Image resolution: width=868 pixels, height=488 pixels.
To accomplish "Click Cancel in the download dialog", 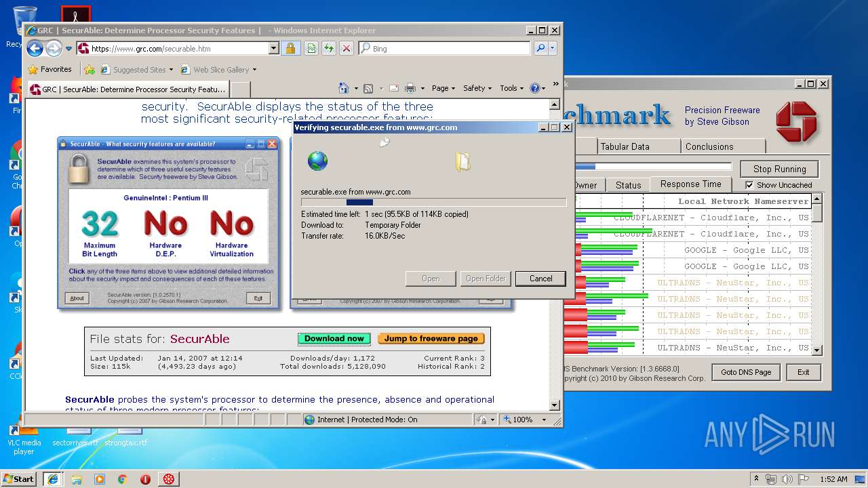I will pos(540,279).
